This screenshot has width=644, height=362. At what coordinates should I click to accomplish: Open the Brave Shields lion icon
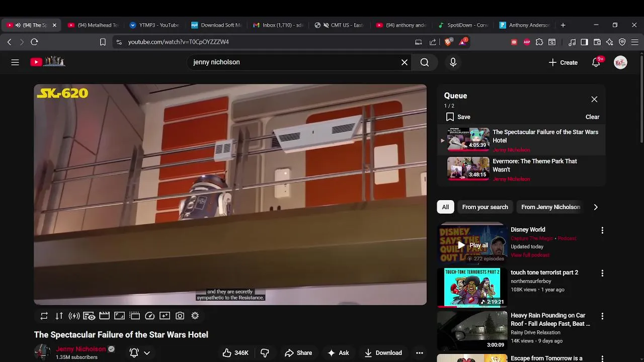tap(448, 42)
